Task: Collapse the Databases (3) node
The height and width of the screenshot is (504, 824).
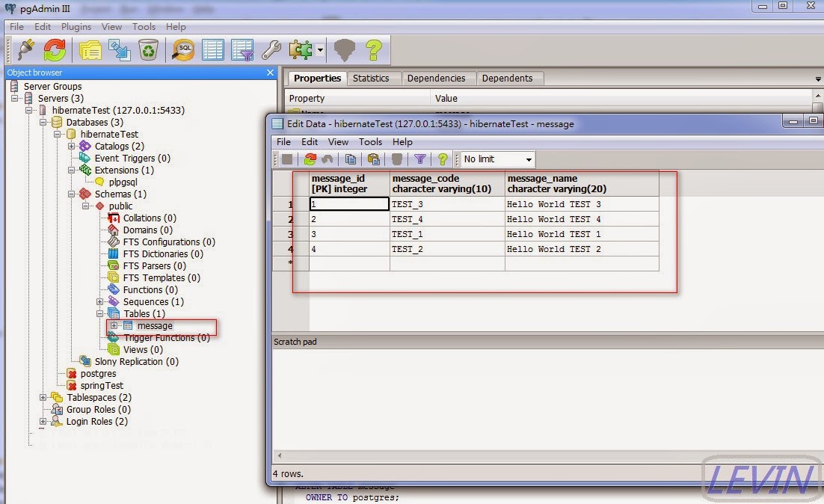Action: point(43,123)
